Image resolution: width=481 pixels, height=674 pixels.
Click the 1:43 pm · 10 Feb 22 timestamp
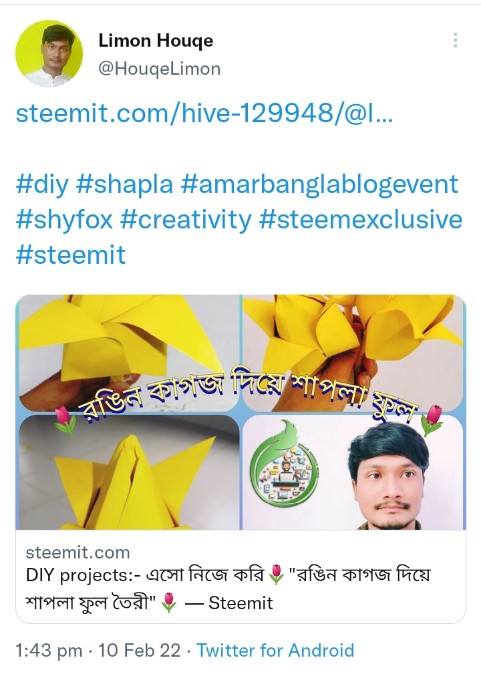[x=98, y=650]
